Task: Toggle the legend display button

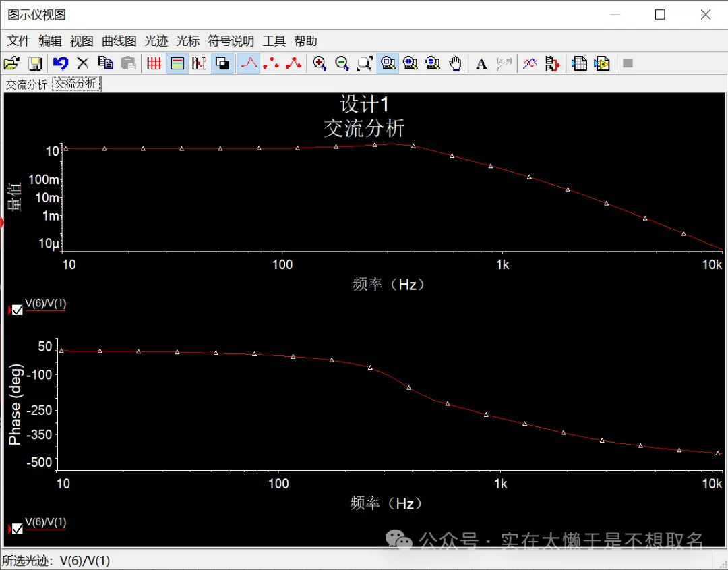Action: click(x=177, y=63)
